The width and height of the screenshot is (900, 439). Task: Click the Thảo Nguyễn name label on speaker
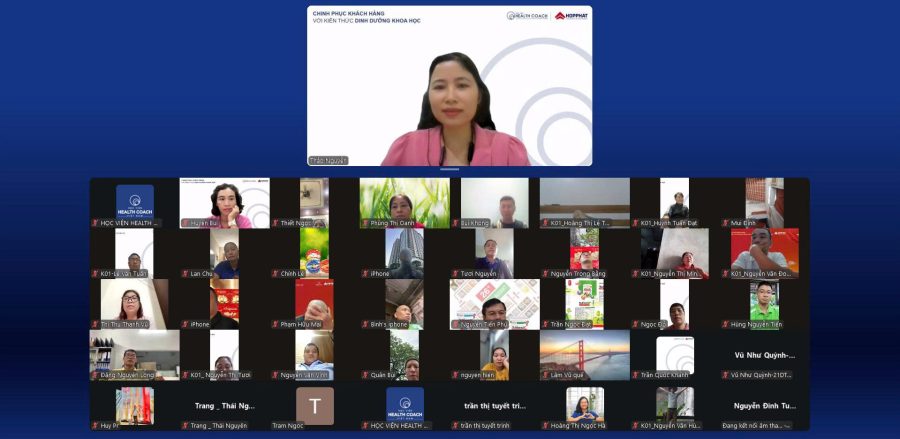[328, 160]
